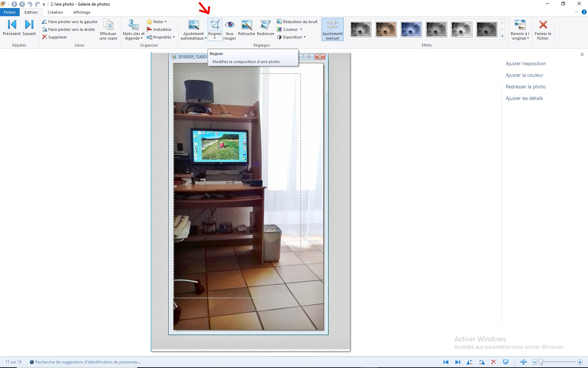Toggle the Ajustement manuel panel button

coord(332,29)
